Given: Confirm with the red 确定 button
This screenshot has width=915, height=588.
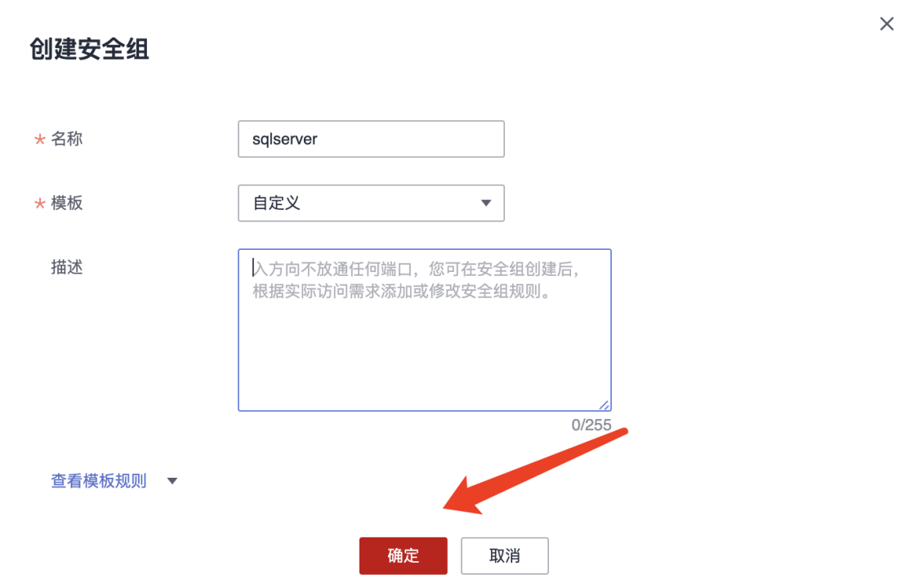Looking at the screenshot, I should point(404,556).
